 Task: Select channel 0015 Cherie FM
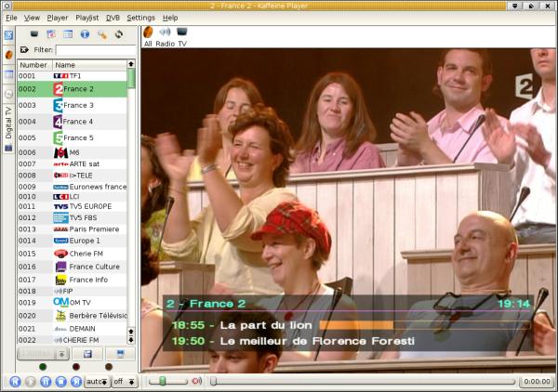pyautogui.click(x=73, y=254)
